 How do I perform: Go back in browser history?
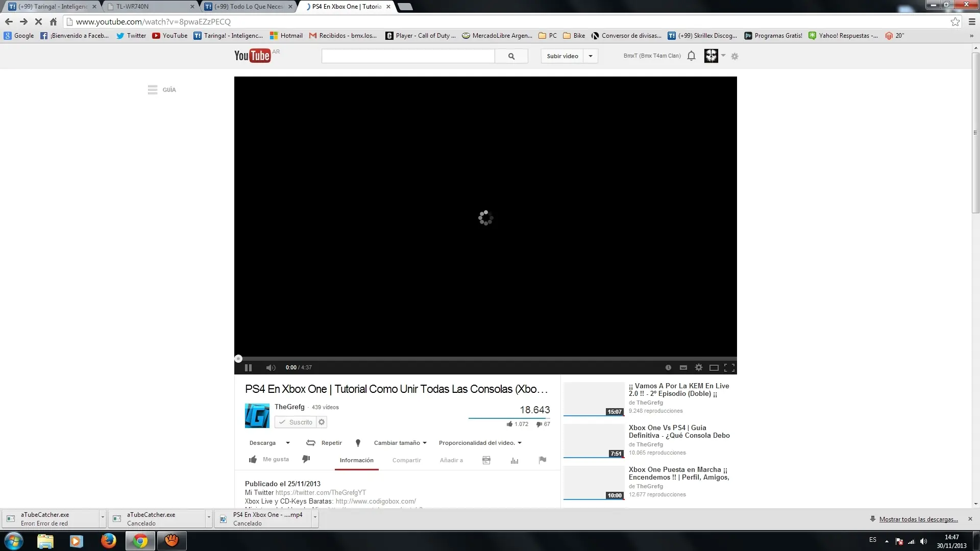tap(9, 21)
